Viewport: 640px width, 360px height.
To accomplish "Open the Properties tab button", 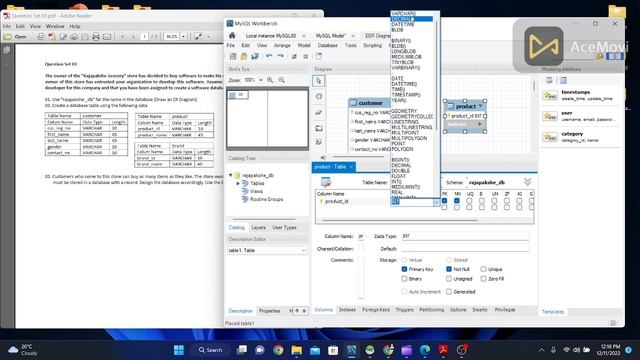I will 270,311.
